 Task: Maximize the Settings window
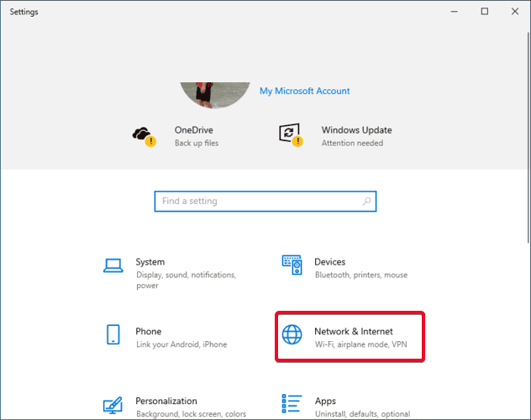pos(485,12)
